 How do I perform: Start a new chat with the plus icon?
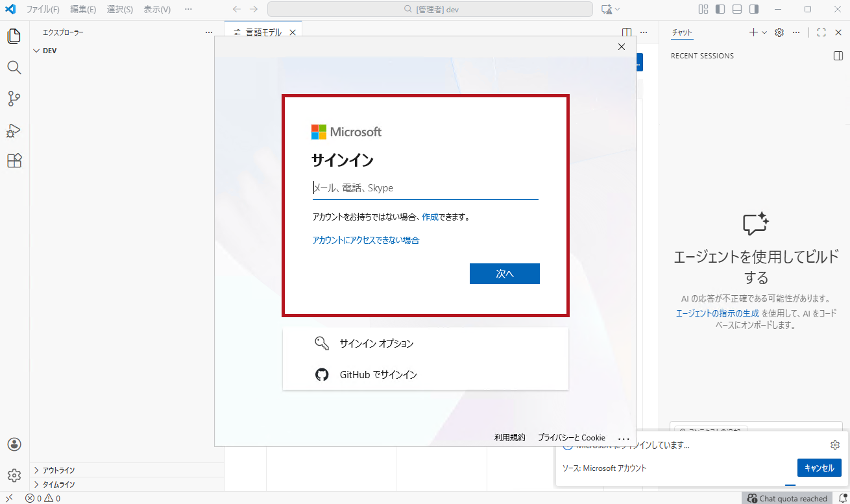tap(752, 32)
